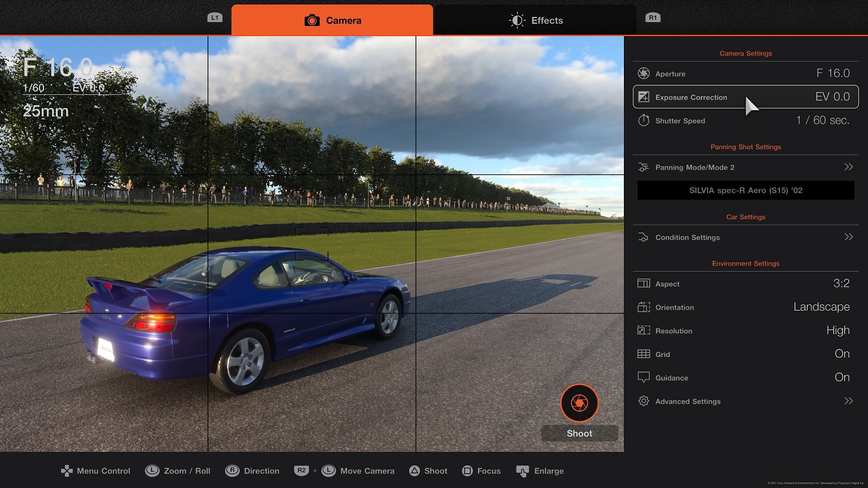Select the R1 shoulder button indicator
This screenshot has width=868, height=488.
tap(653, 18)
